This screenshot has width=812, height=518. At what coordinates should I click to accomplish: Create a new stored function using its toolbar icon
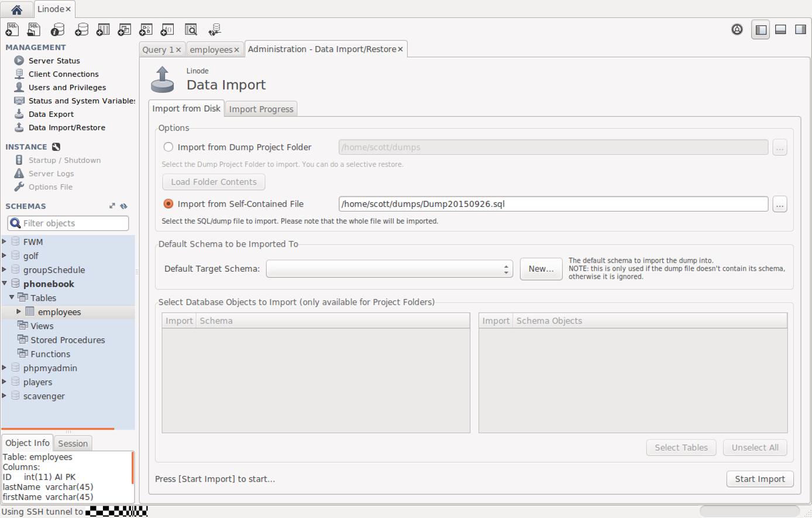click(x=167, y=29)
